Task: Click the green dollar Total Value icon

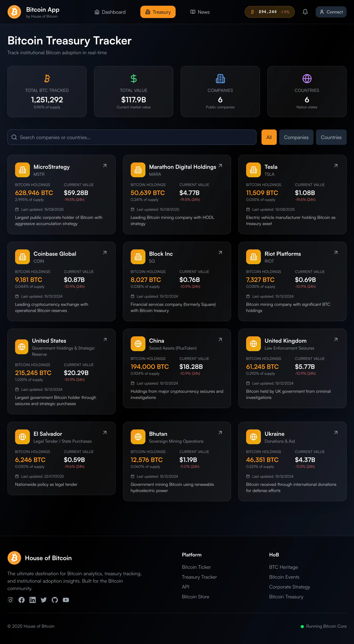Action: click(134, 78)
